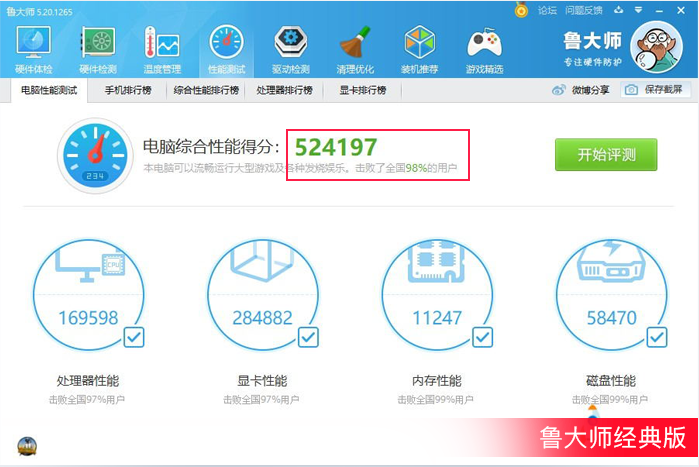Switch to 综合性能排行榜 tab
699x467 pixels.
pos(206,90)
